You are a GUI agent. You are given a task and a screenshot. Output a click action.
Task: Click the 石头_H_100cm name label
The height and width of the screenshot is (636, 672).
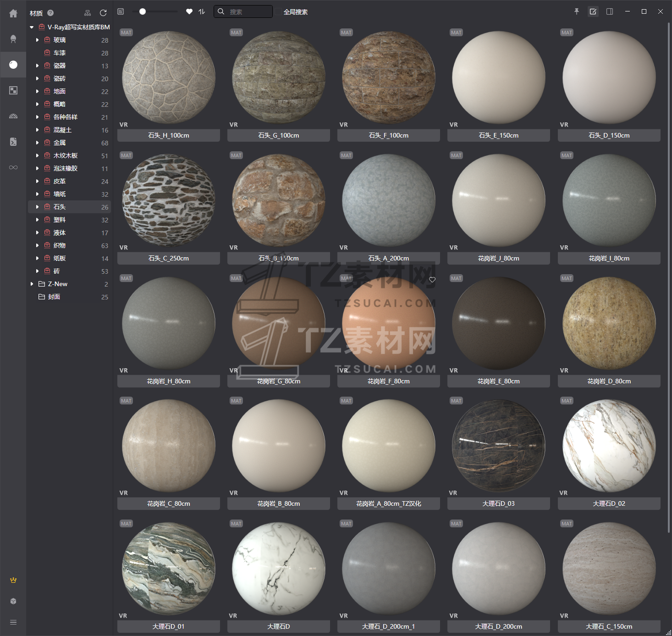pyautogui.click(x=169, y=136)
